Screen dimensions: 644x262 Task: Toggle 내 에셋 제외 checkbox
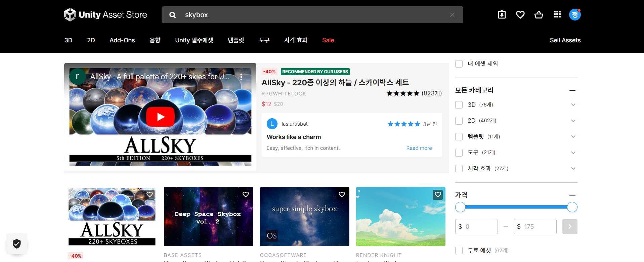click(x=459, y=64)
